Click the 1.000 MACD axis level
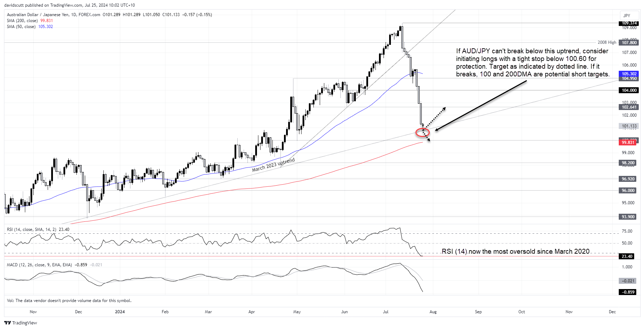The image size is (644, 329). 627,267
